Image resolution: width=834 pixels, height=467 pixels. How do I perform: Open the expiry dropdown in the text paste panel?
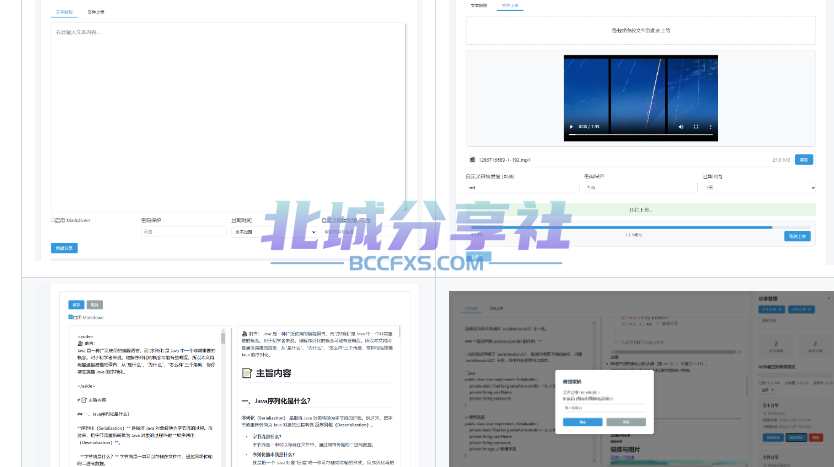click(274, 232)
